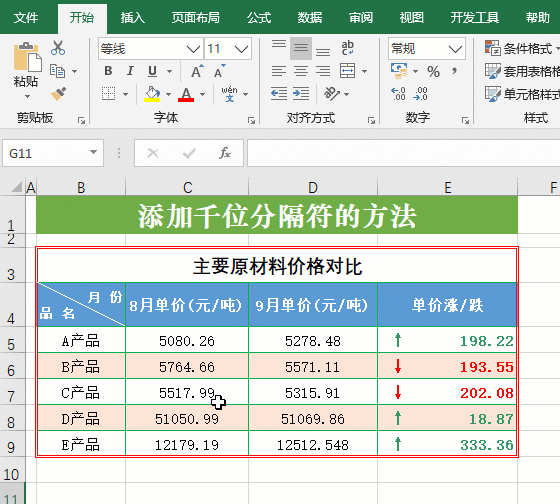Click the Select All corner triangle
Screen dimensions: 560x504
click(x=16, y=187)
